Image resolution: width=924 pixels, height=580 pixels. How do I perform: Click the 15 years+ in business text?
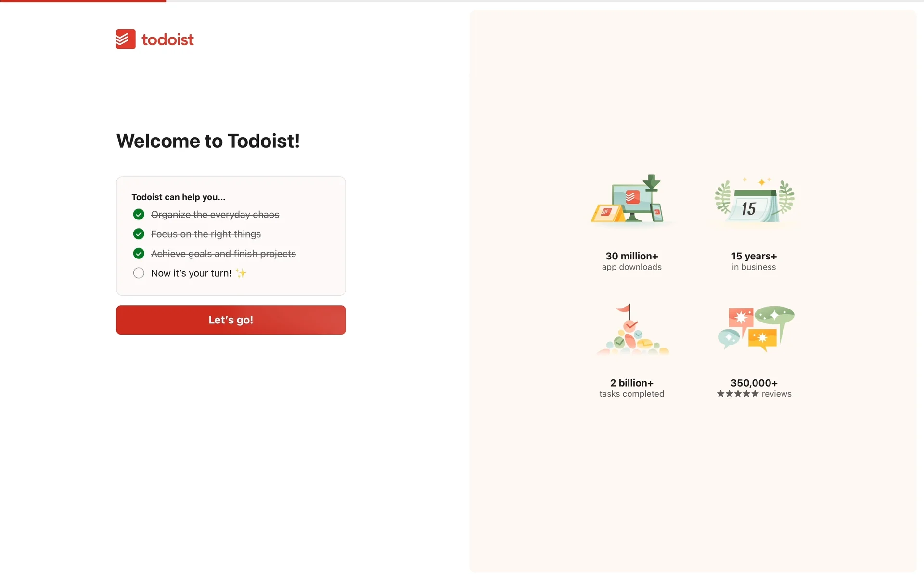[x=754, y=261]
